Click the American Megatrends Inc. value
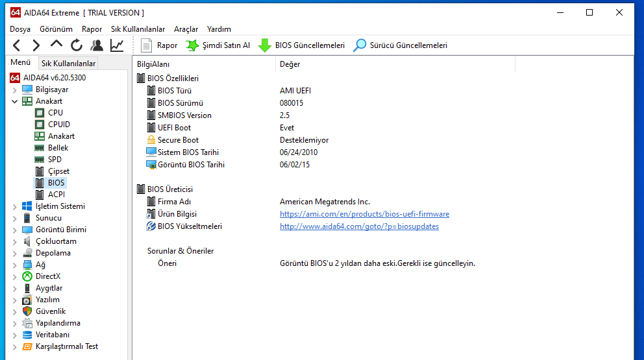The height and width of the screenshot is (360, 644). tap(325, 202)
